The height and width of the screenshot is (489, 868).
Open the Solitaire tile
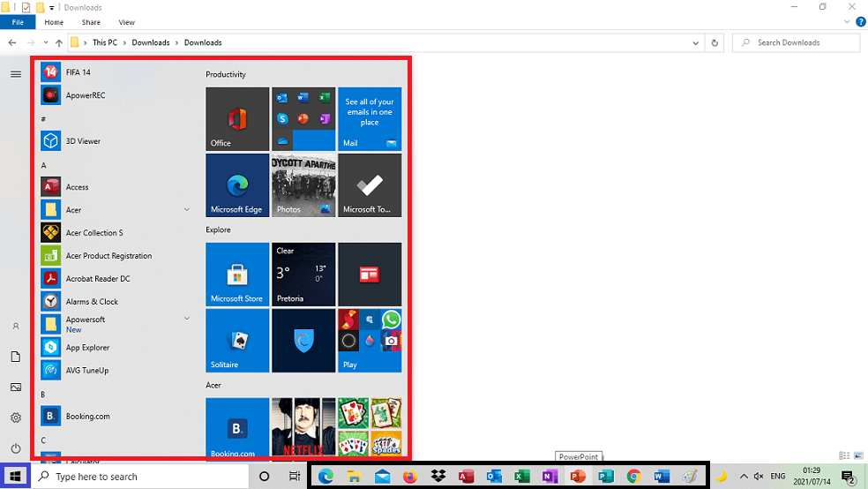coord(237,341)
